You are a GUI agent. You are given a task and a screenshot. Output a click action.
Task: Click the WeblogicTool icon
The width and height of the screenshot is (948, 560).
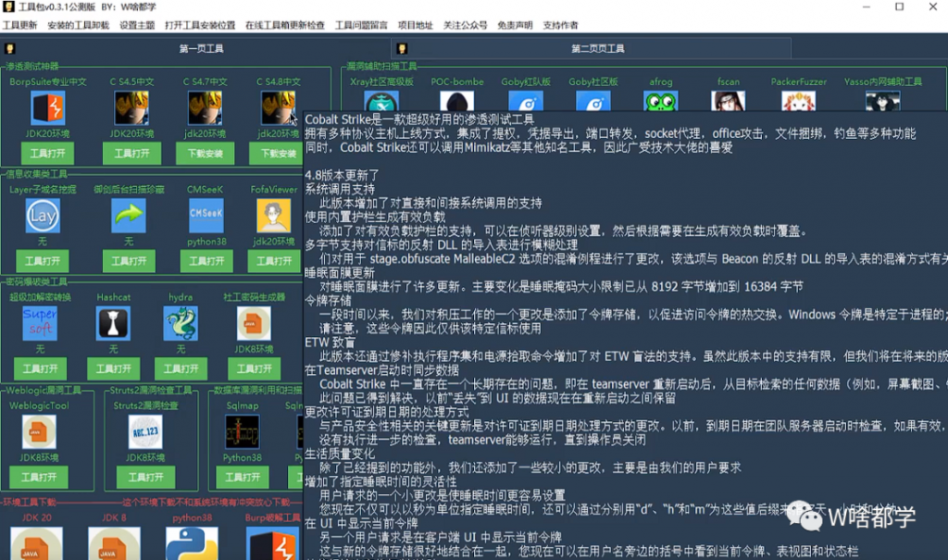[39, 431]
